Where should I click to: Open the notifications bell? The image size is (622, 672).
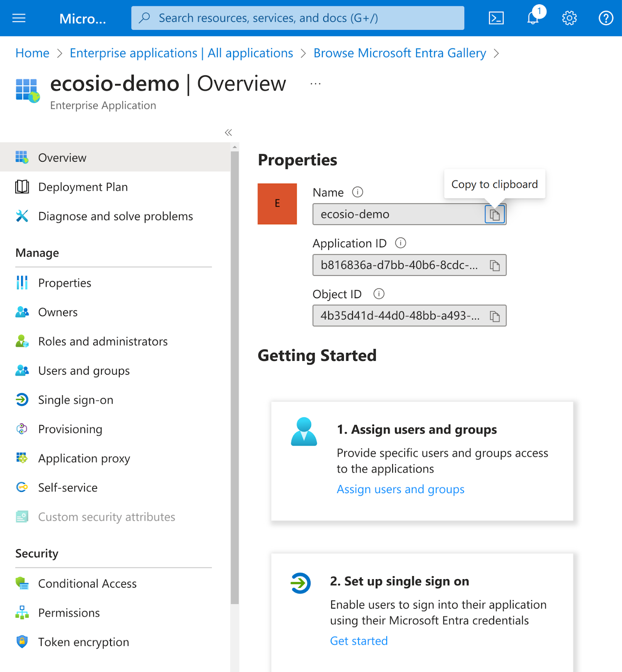click(x=533, y=18)
